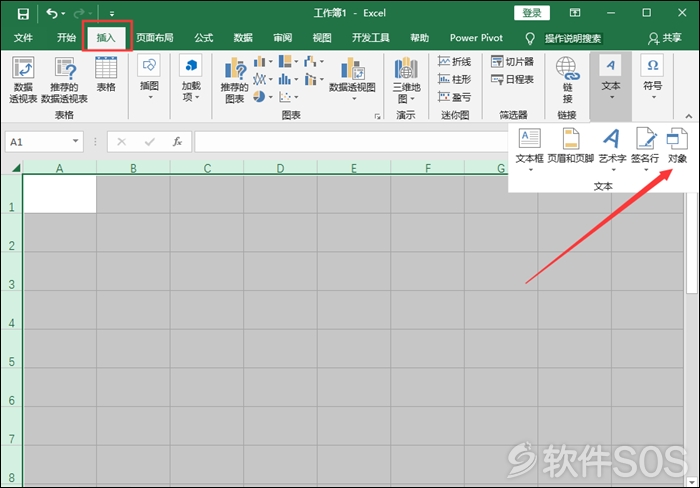Insert a scatter or bubble chart
The image size is (700, 488).
tap(288, 96)
